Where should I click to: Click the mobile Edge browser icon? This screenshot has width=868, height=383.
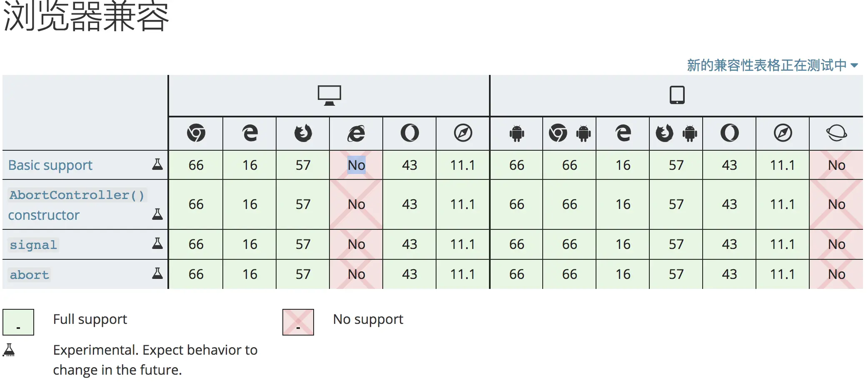(623, 133)
